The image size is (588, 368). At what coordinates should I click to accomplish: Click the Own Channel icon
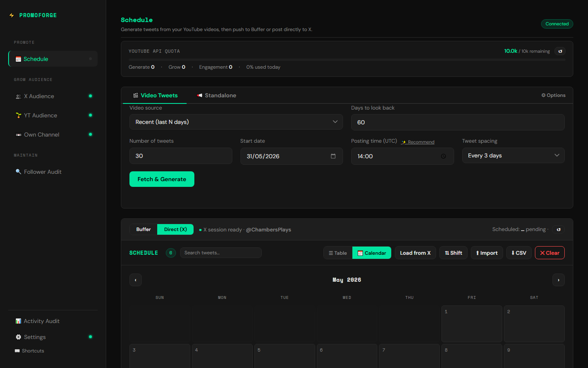pyautogui.click(x=18, y=135)
